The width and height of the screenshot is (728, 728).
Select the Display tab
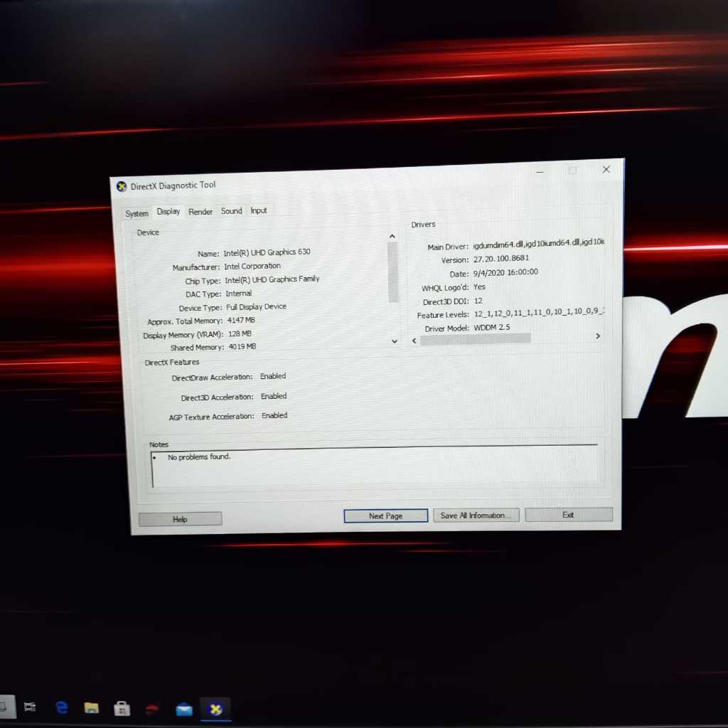click(168, 212)
